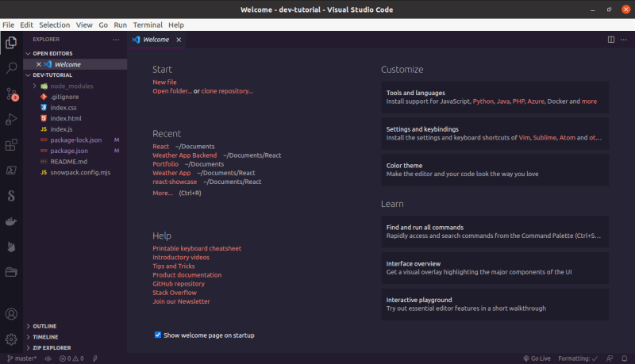
Task: Open the Firebase icon in activity bar
Action: [11, 247]
